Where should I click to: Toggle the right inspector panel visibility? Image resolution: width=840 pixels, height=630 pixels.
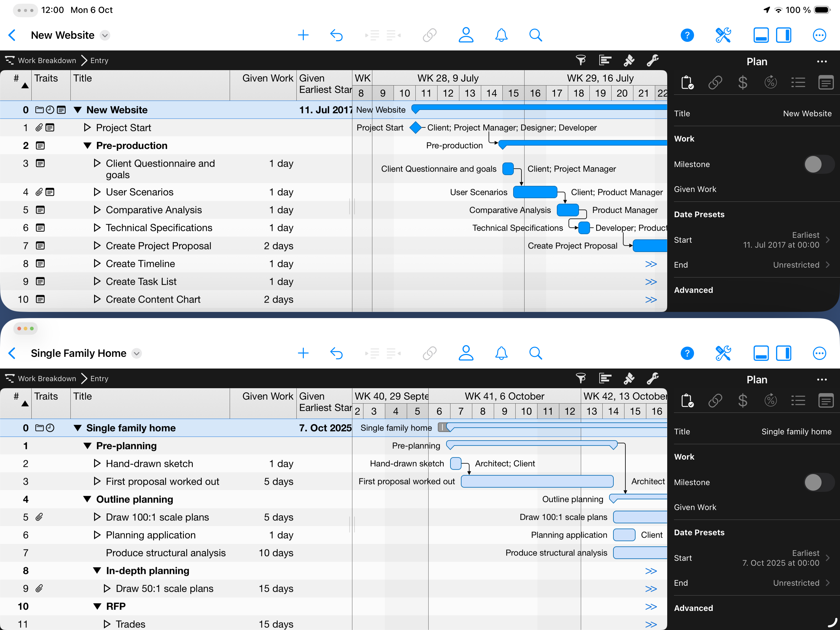[784, 35]
